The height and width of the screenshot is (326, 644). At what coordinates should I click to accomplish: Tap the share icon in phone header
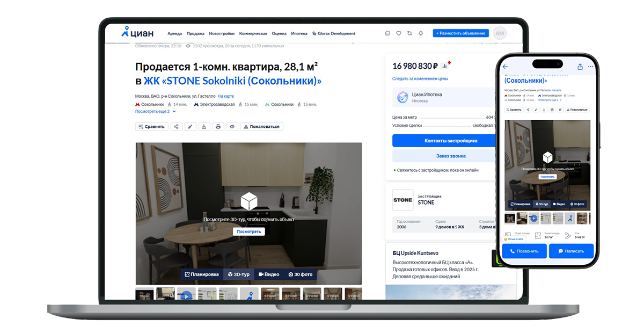tap(580, 67)
